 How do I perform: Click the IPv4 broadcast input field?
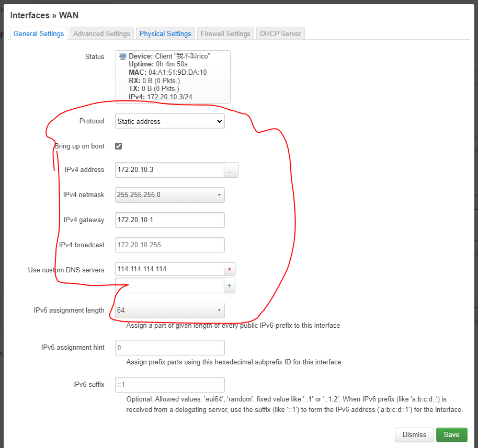tap(170, 245)
